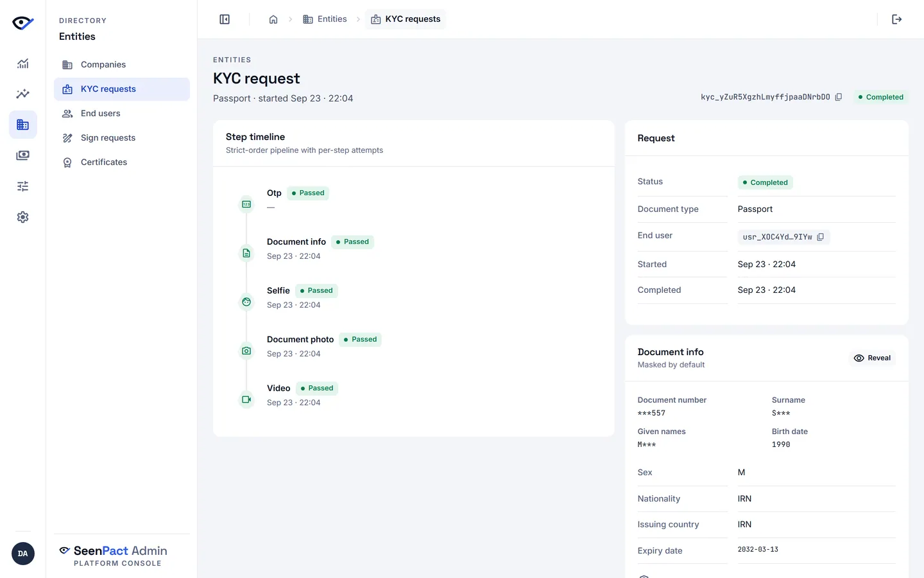Click the masked document number ***557
The image size is (924, 578).
[x=651, y=413]
